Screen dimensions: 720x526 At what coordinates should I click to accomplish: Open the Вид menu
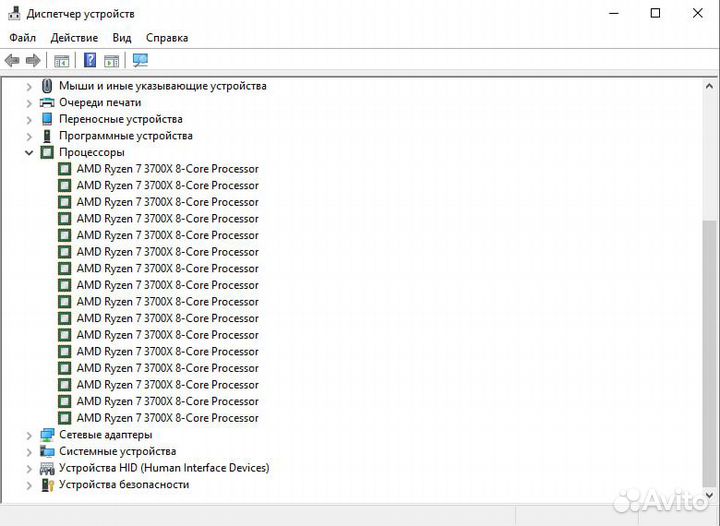pyautogui.click(x=122, y=38)
